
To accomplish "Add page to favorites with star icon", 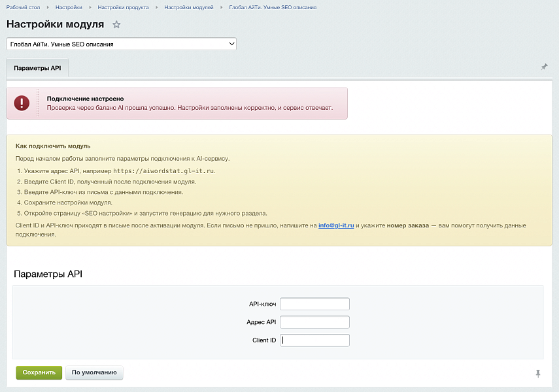I will (116, 25).
